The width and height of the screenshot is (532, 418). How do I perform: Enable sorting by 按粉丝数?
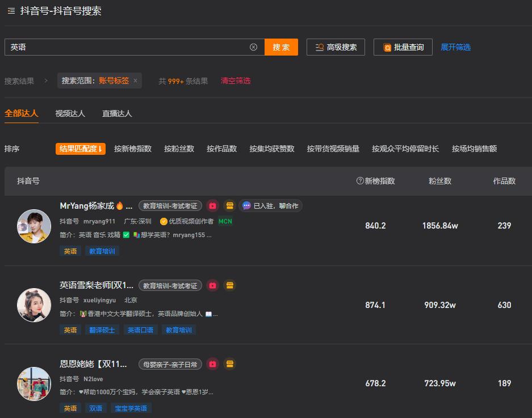coord(178,149)
